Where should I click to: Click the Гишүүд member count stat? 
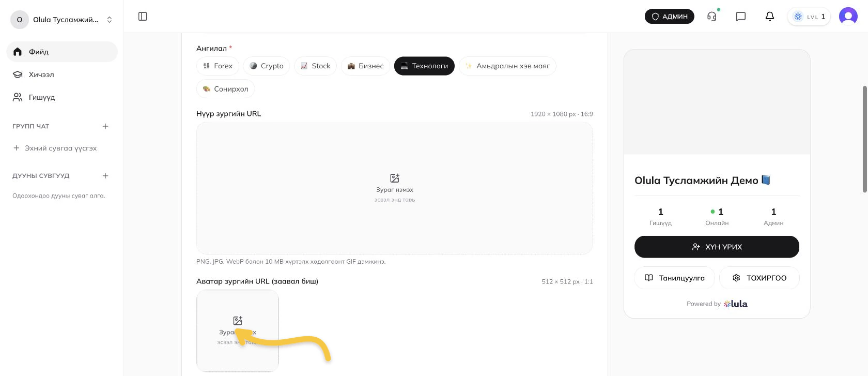click(660, 217)
